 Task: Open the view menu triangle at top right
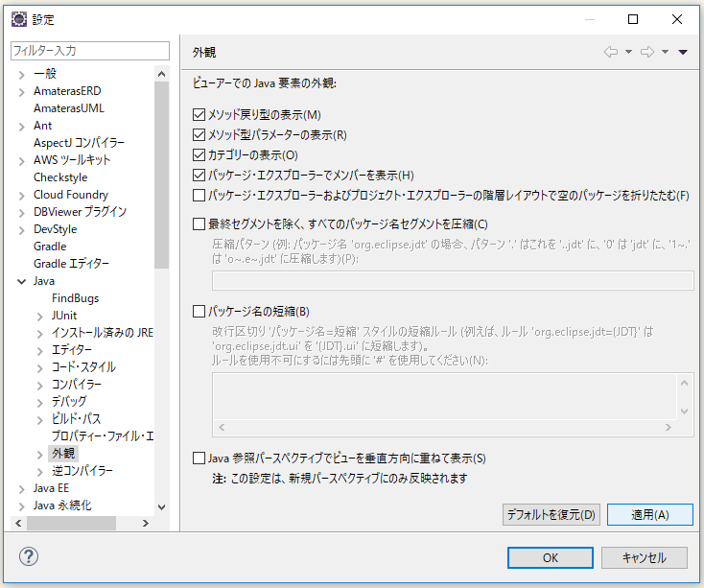tap(683, 53)
